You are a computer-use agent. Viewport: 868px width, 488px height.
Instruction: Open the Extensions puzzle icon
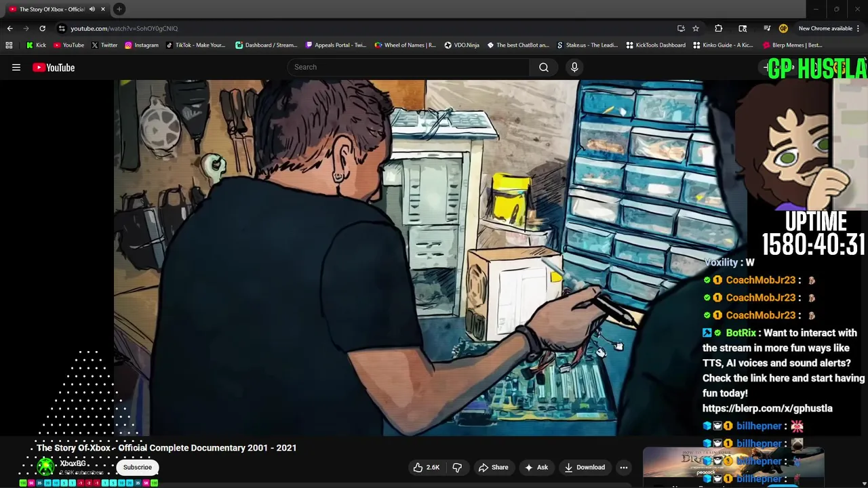[x=719, y=28]
